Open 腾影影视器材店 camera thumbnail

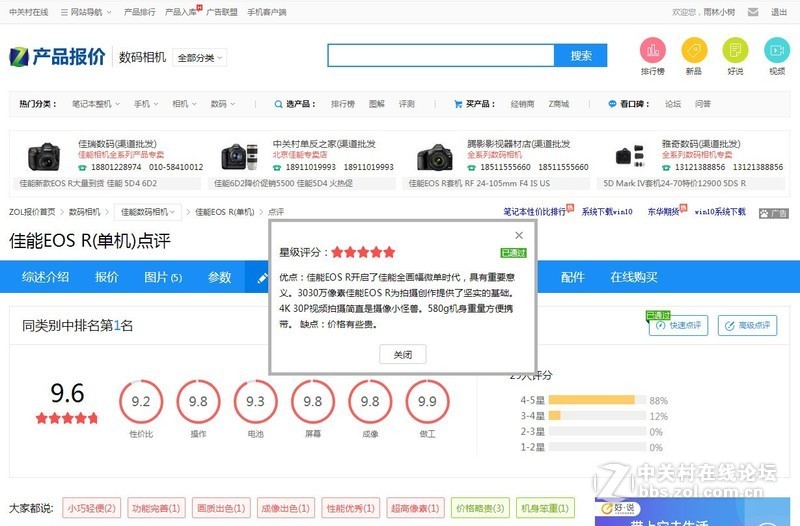[x=435, y=156]
